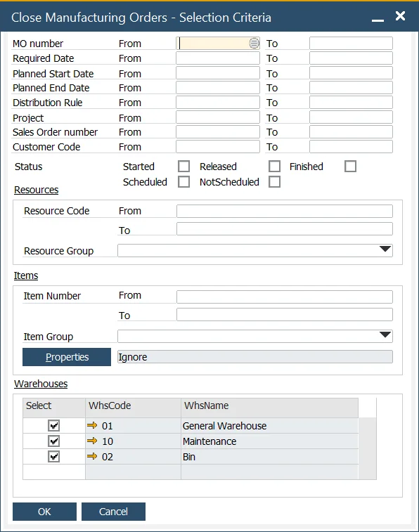The width and height of the screenshot is (419, 532).
Task: Toggle the NotScheduled checkbox
Action: pos(274,181)
